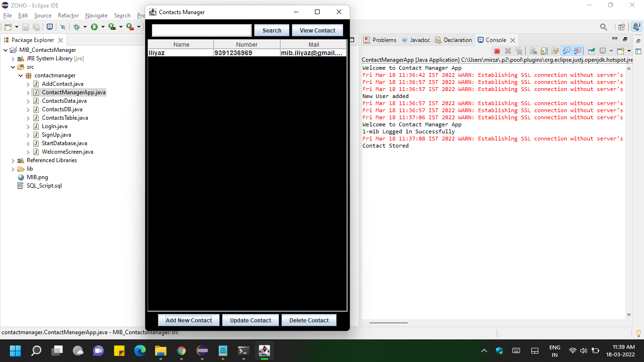
Task: Expand the Referenced Libraries tree node
Action: [x=13, y=160]
